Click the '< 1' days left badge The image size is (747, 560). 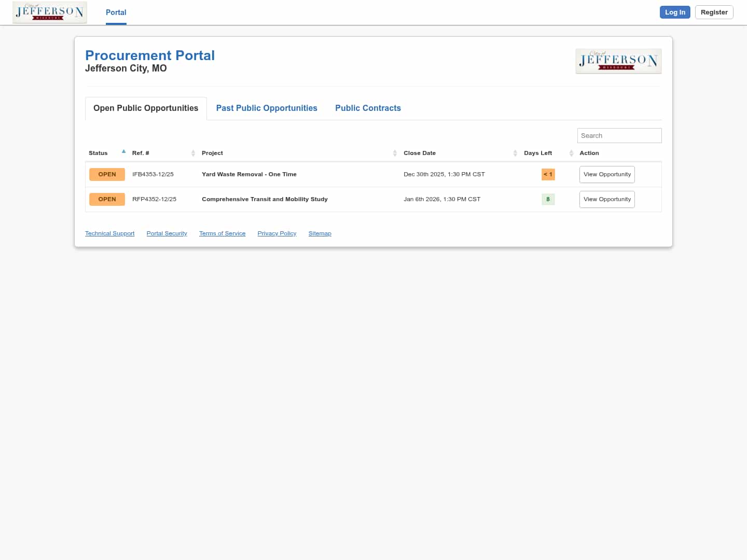click(x=548, y=174)
